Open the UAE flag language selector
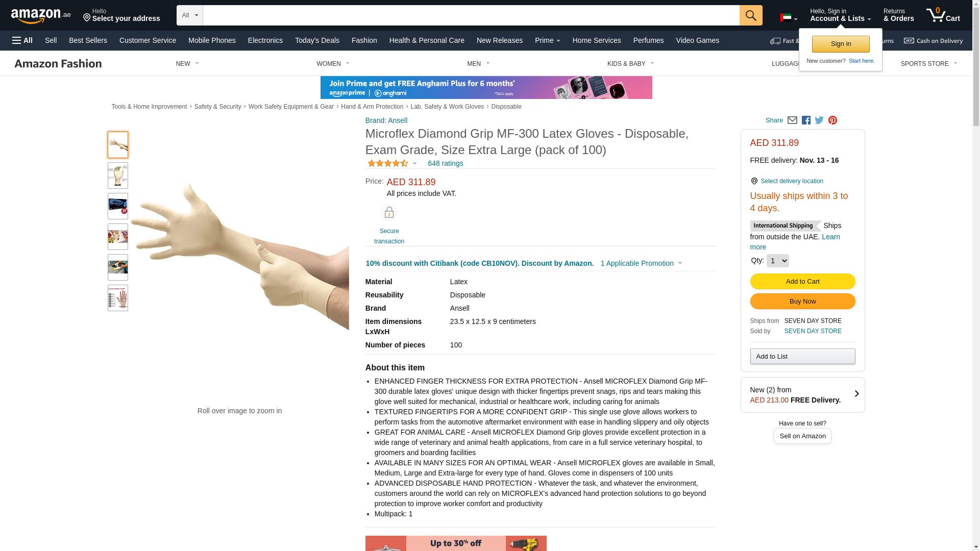This screenshot has width=980, height=551. [789, 18]
